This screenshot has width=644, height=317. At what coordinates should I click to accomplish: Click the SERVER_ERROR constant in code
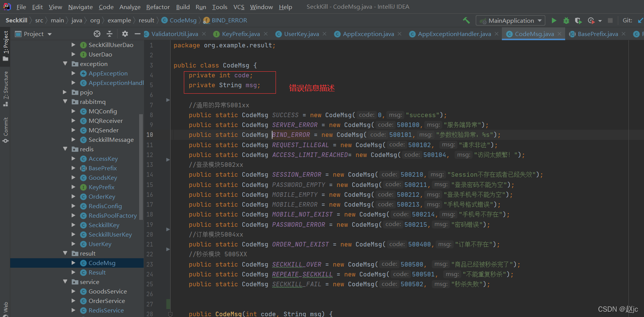point(295,125)
